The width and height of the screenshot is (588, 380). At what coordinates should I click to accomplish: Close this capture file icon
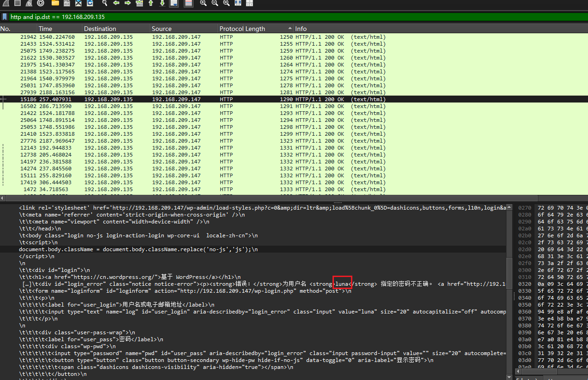point(78,3)
